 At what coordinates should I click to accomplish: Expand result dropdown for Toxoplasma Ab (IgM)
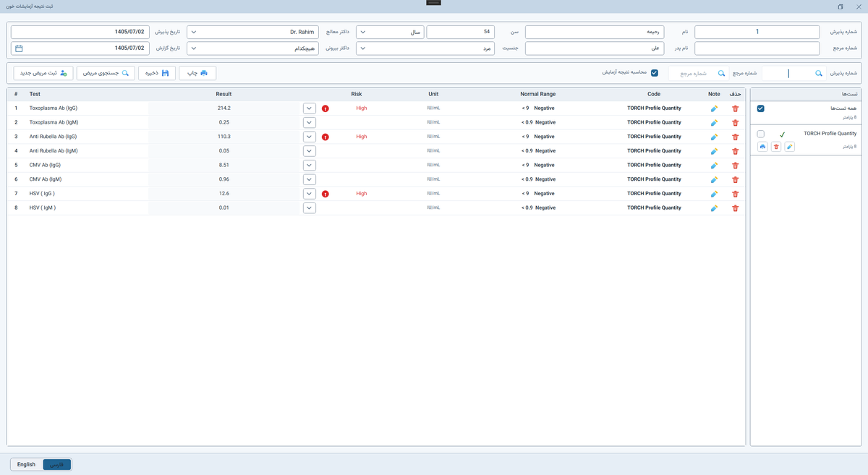pyautogui.click(x=310, y=123)
